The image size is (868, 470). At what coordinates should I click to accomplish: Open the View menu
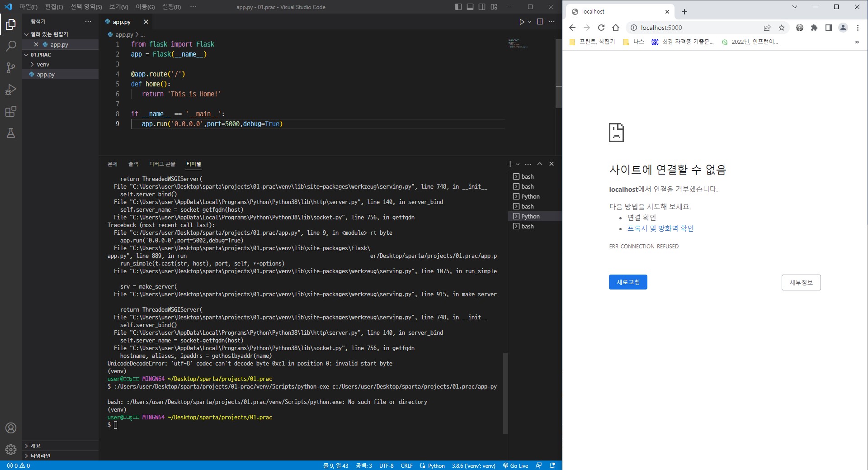pyautogui.click(x=119, y=7)
